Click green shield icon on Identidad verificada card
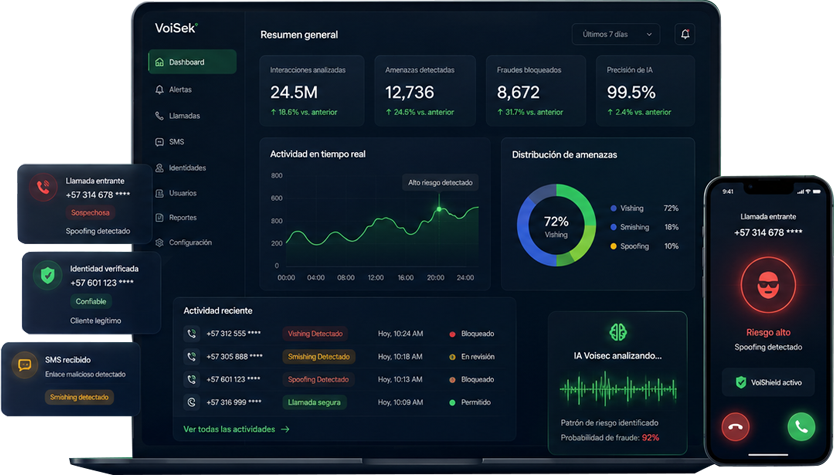 click(x=47, y=276)
